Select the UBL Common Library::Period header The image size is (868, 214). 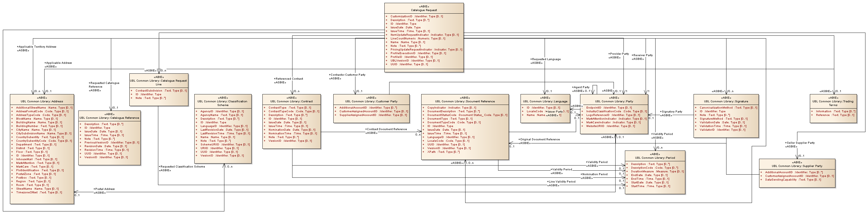point(655,158)
